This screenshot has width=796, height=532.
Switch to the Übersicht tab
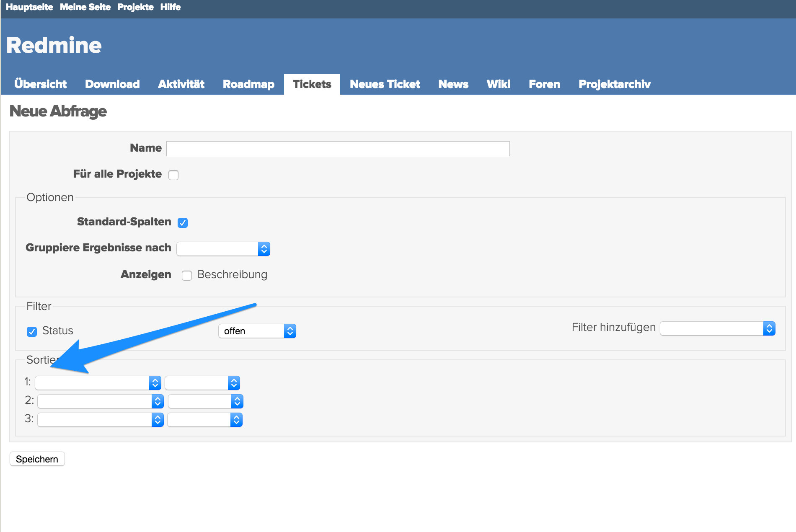(41, 84)
